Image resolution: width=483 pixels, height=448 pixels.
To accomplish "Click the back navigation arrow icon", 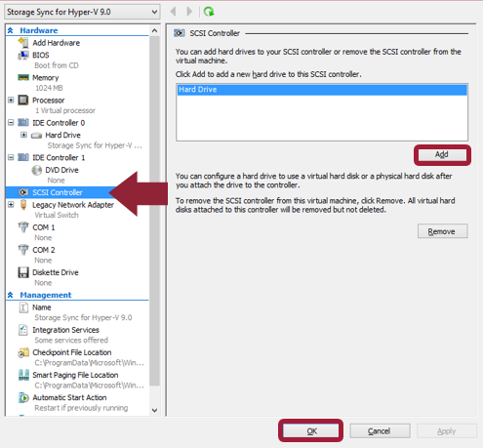I will point(173,12).
